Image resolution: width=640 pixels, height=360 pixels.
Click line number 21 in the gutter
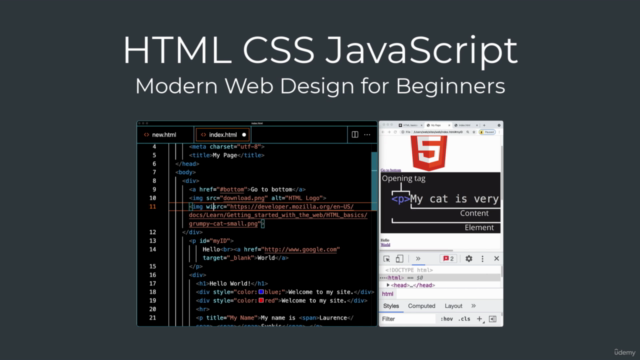(152, 318)
